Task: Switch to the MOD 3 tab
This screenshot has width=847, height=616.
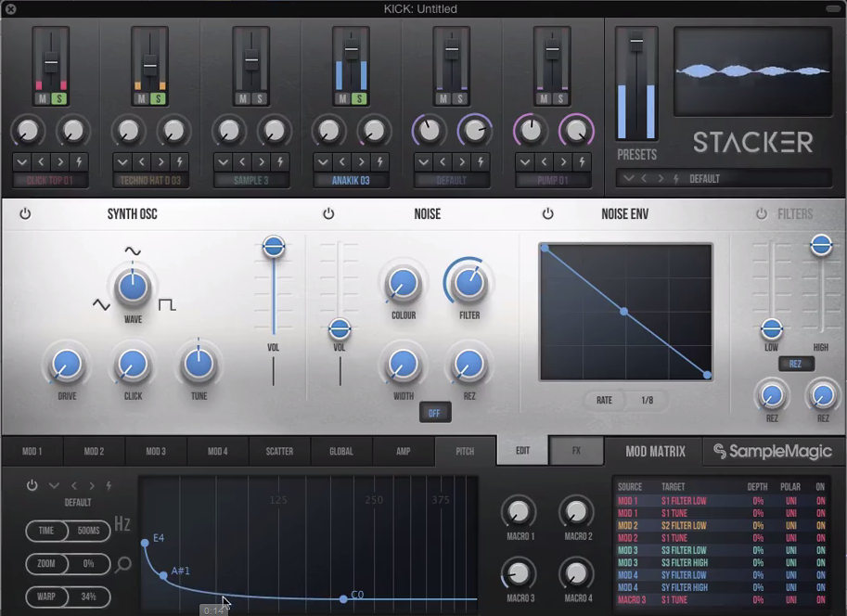Action: pos(156,451)
